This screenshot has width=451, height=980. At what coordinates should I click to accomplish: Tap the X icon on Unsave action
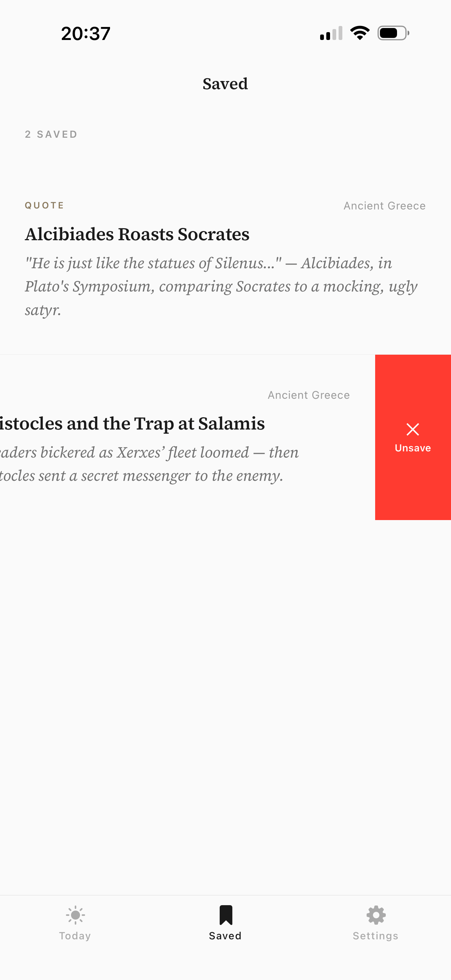413,430
